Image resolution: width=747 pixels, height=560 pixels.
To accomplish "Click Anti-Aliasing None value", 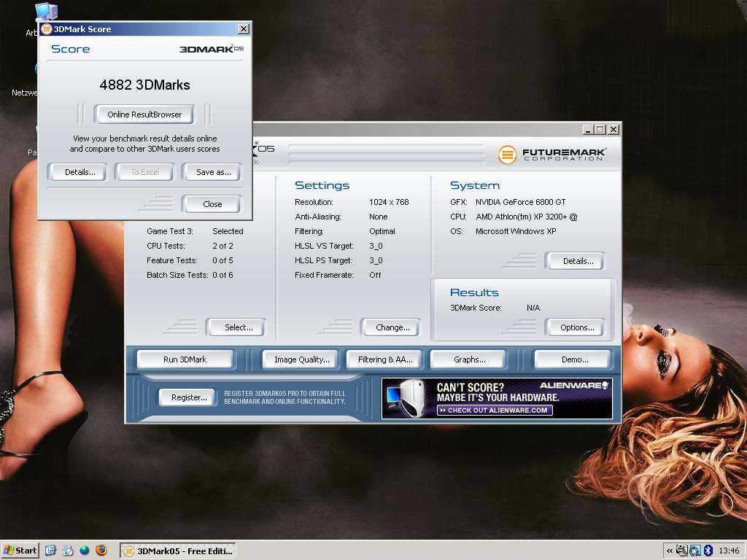I will 379,217.
